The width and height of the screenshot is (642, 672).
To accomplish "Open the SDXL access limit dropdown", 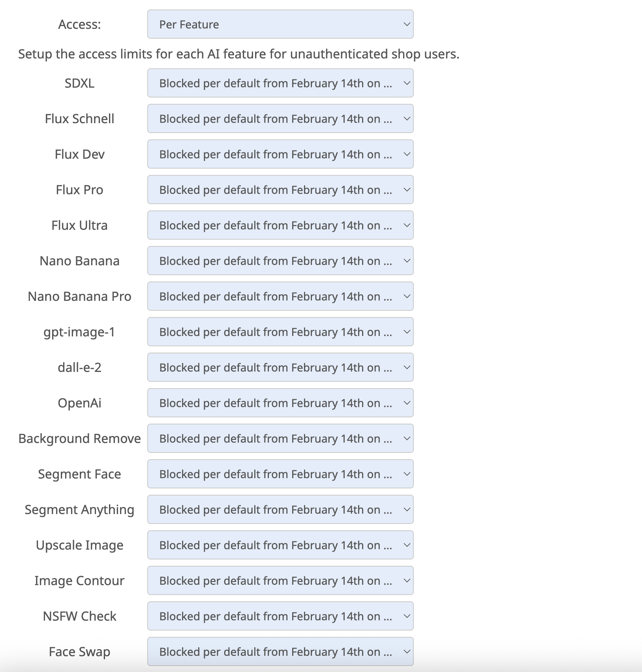I will [x=280, y=83].
